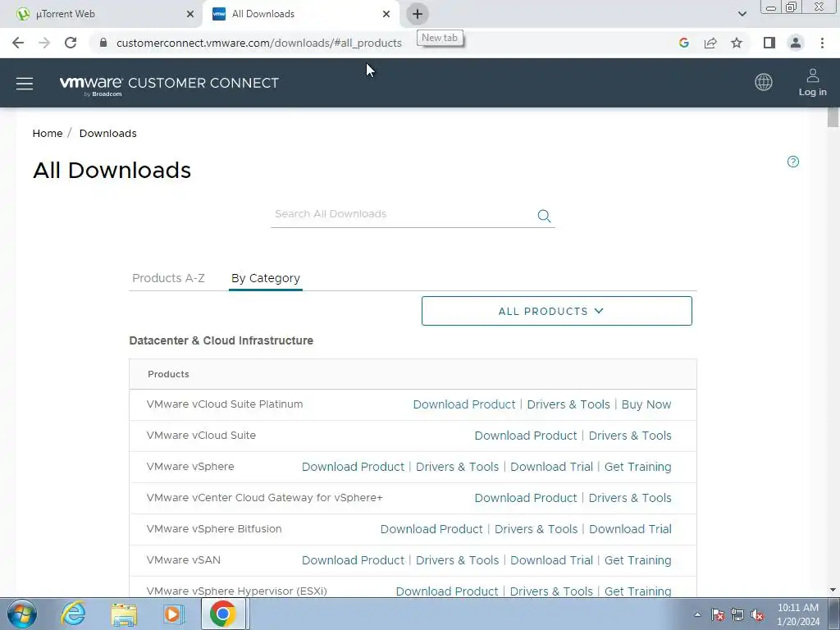Click the browser address bar URL
The image size is (840, 630).
pos(258,43)
